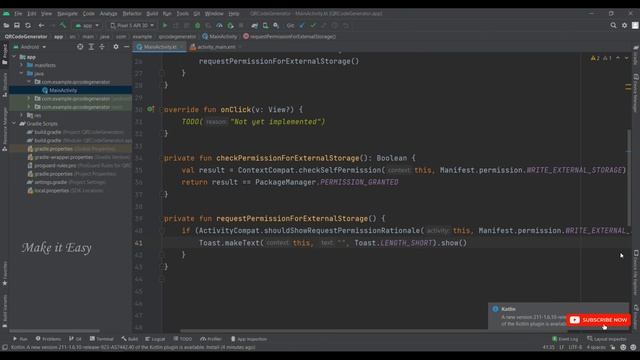Open project folder icon in main toolbar
640x360 pixels.
6,25
